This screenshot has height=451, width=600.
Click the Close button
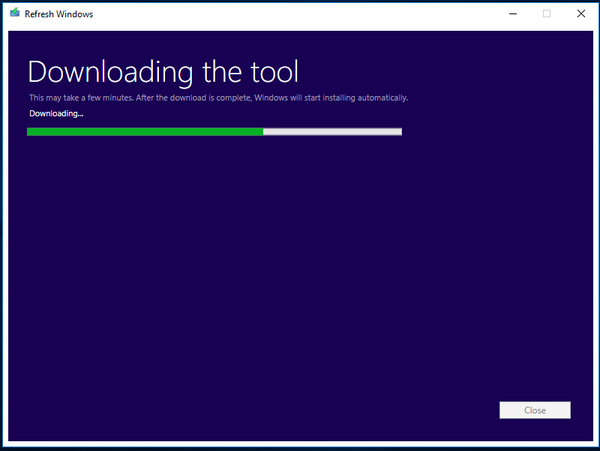point(535,410)
